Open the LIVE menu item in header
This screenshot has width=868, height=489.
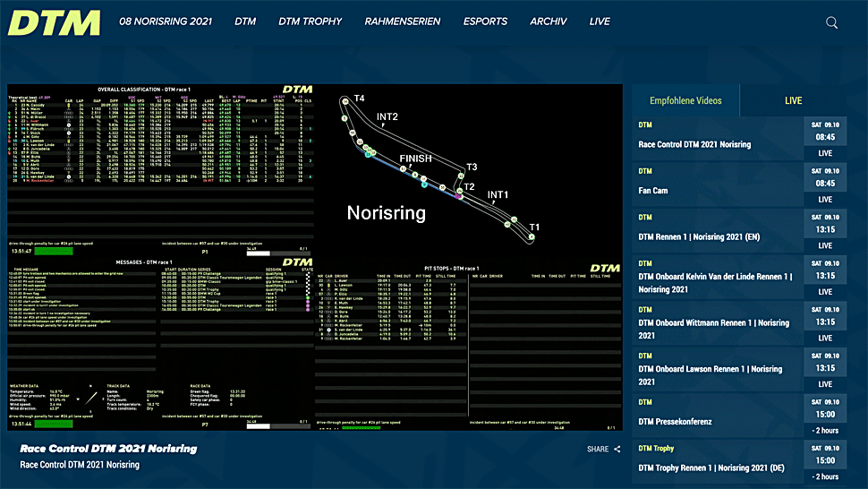(600, 21)
